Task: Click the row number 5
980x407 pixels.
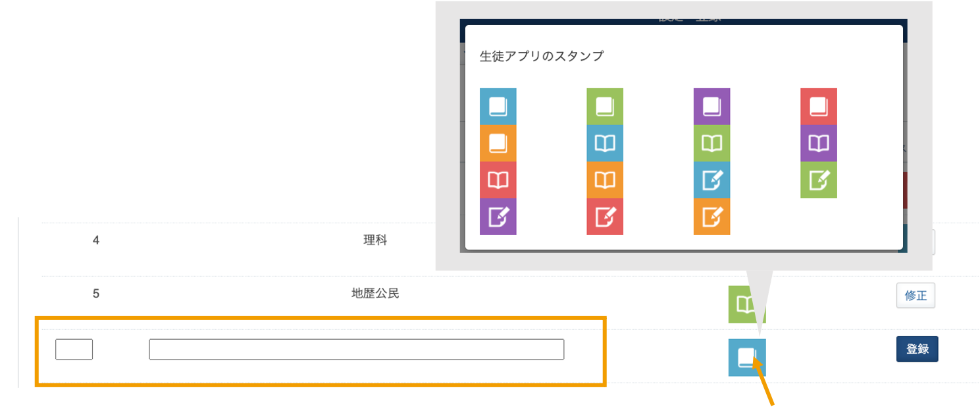Action: [x=96, y=294]
